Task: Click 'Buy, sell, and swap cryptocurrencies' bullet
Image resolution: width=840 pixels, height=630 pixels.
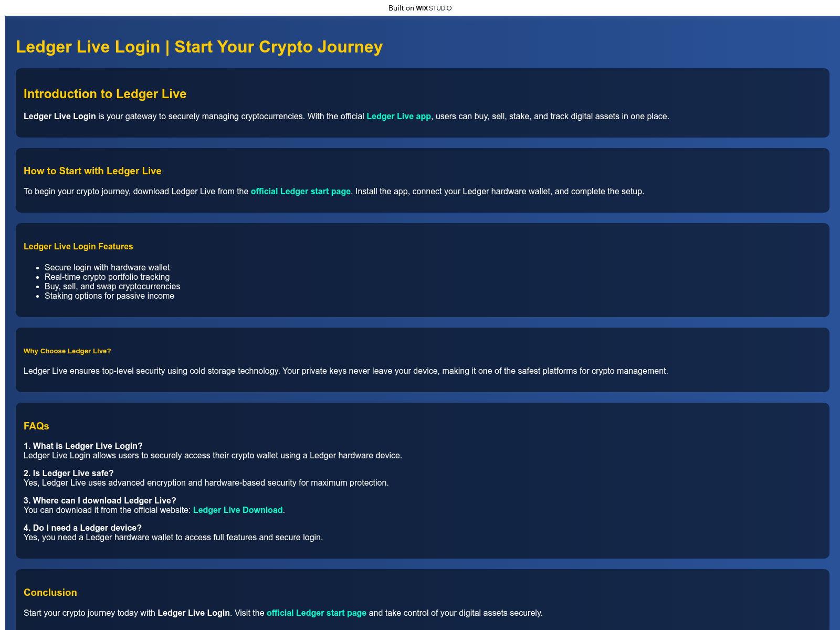Action: point(112,287)
